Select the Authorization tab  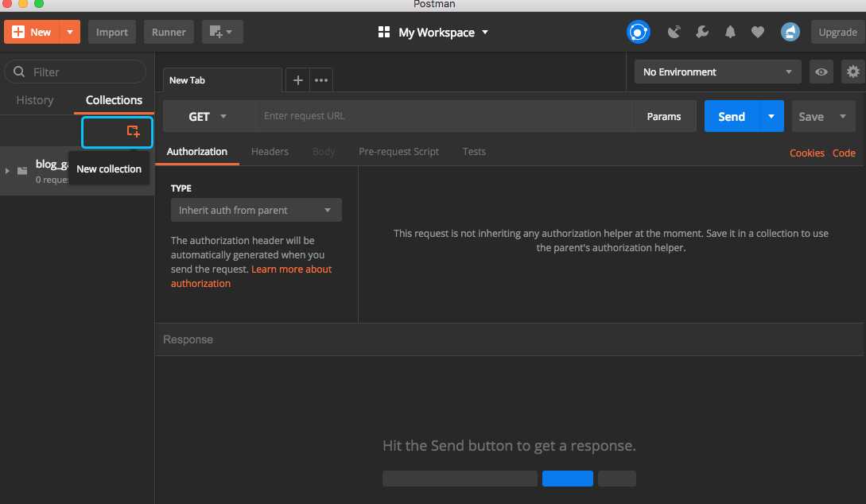click(196, 151)
